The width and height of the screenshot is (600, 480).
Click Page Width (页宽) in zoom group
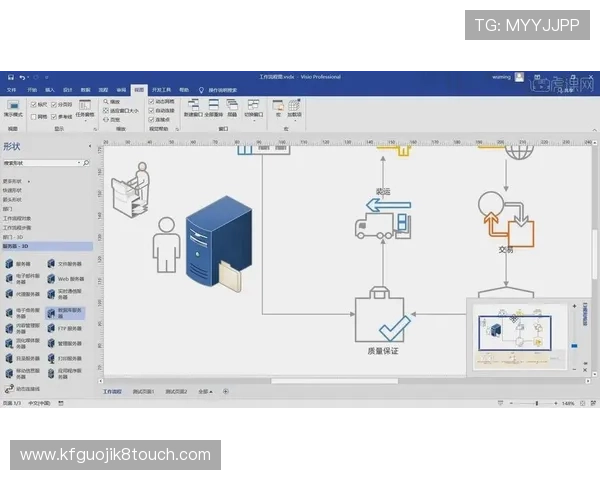point(112,119)
